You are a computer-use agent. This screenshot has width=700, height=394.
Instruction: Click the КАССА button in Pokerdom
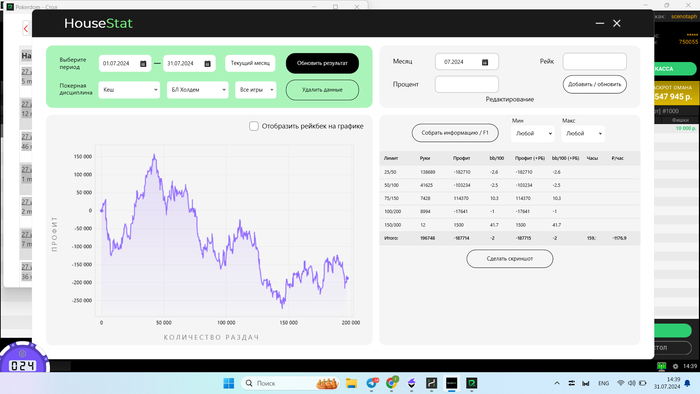coord(674,69)
